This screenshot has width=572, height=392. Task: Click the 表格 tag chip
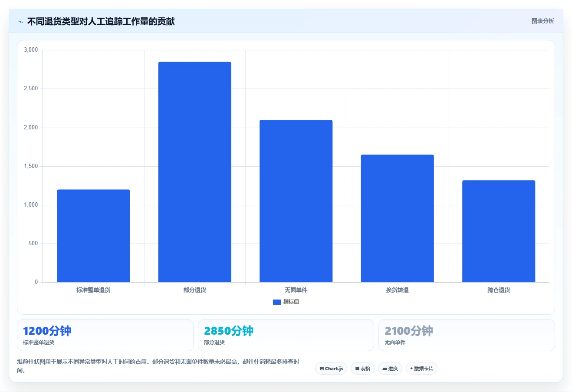click(x=362, y=369)
